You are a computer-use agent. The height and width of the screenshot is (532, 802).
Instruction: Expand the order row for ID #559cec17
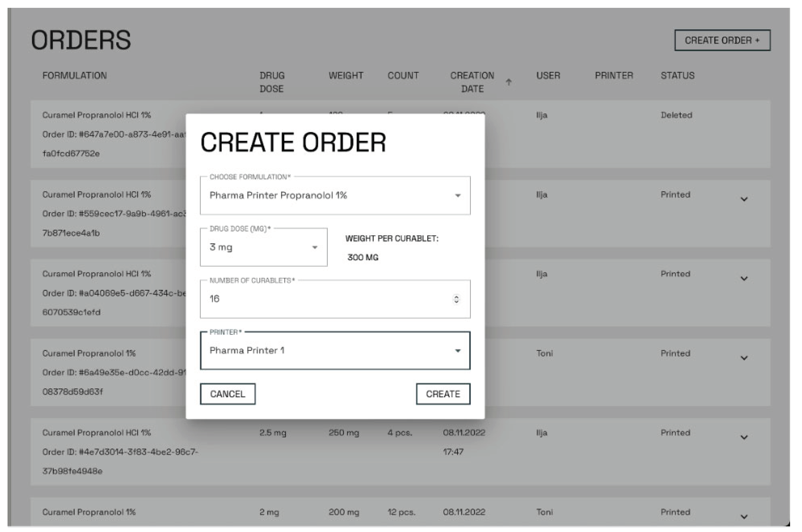[x=744, y=199]
